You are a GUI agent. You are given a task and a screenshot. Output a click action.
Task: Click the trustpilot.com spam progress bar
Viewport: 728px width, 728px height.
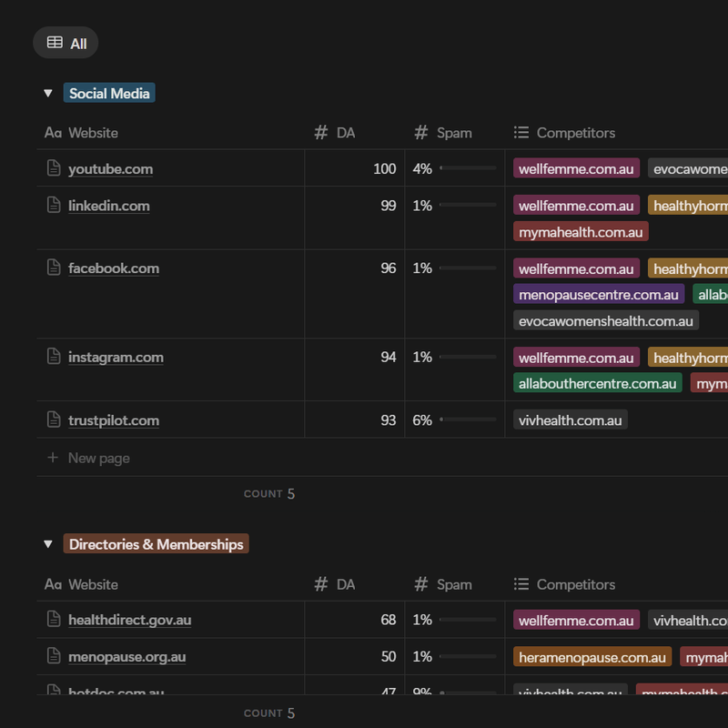coord(468,420)
